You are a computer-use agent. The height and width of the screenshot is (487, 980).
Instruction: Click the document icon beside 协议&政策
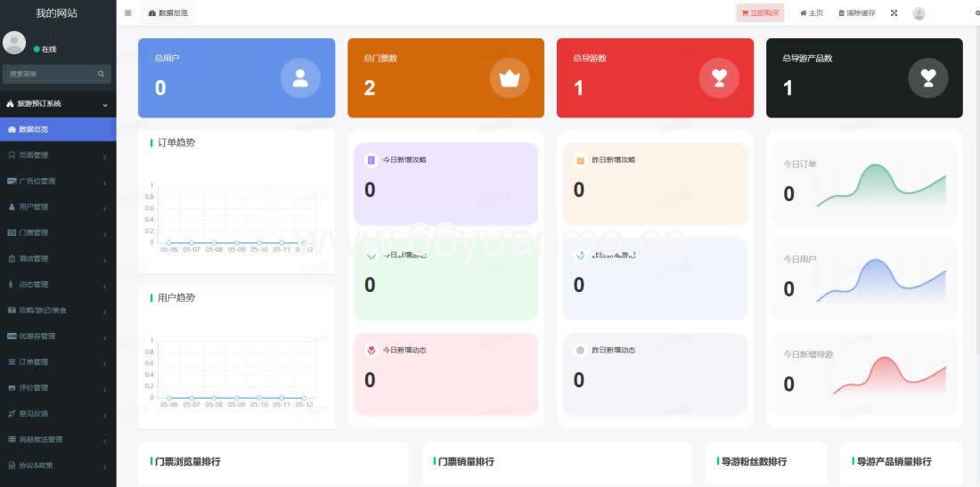click(x=12, y=465)
